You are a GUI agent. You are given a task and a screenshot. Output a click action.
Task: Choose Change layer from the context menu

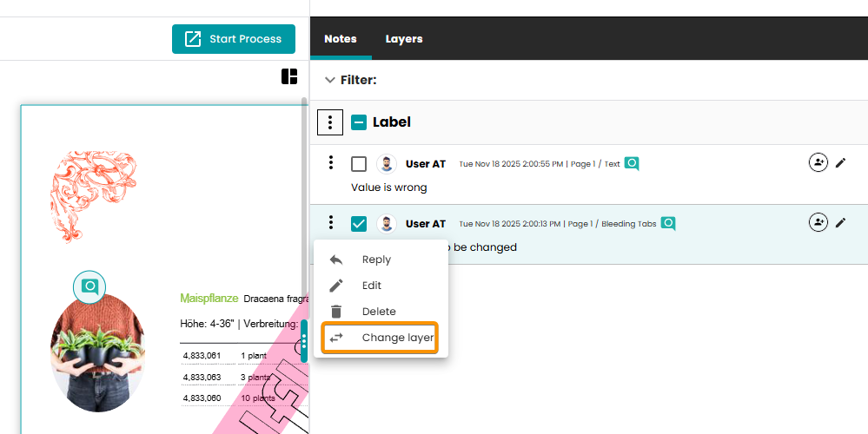click(x=381, y=338)
